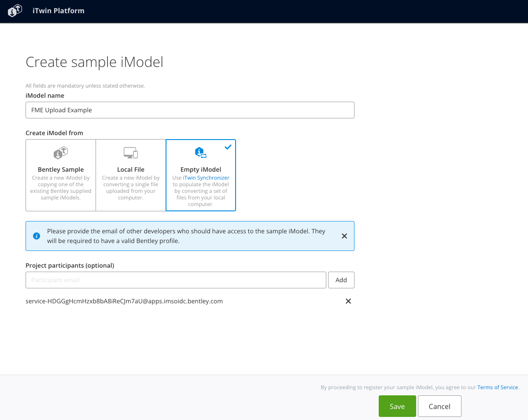This screenshot has height=420, width=528.
Task: Click the Local File monitor icon
Action: point(130,152)
